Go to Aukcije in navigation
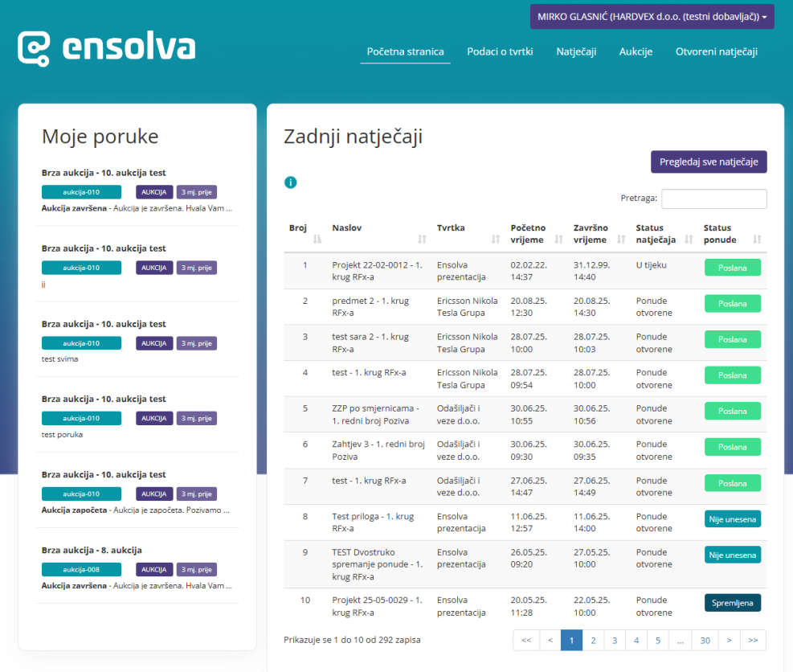The image size is (793, 672). (x=636, y=51)
